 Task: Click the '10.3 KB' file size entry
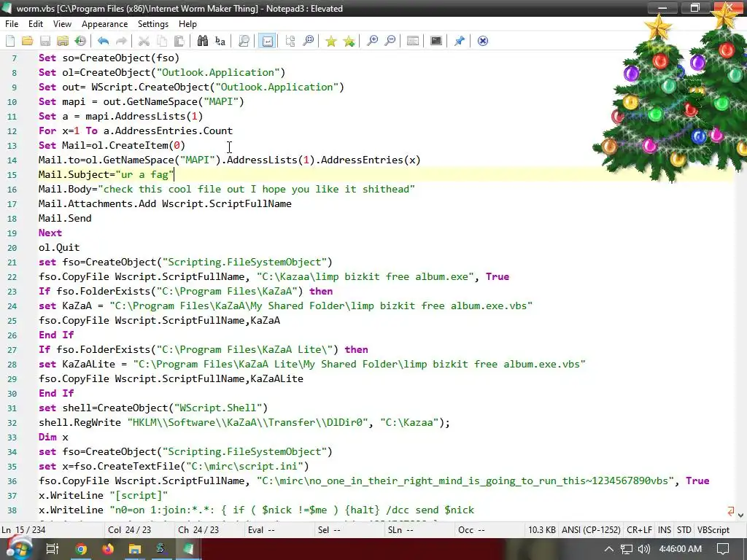click(x=542, y=530)
